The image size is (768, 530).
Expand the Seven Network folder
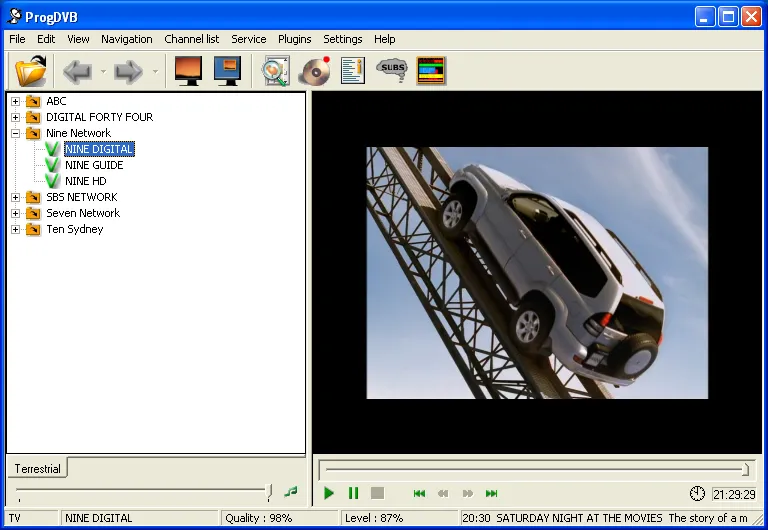pos(16,214)
